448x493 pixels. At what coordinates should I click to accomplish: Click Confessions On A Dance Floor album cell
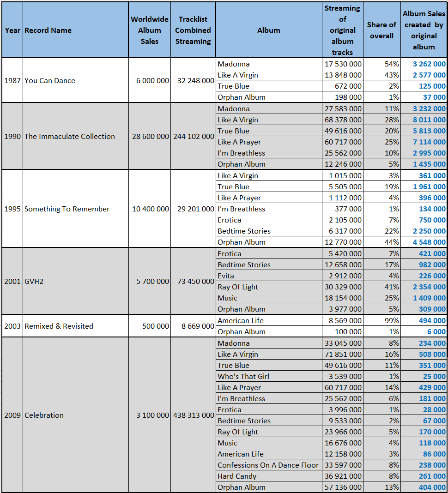[x=268, y=465]
